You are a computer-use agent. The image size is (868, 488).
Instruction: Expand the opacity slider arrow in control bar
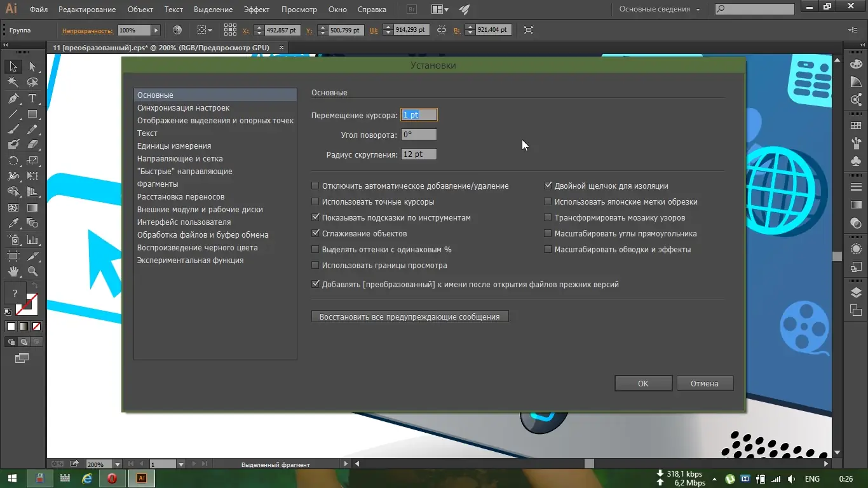coord(156,30)
